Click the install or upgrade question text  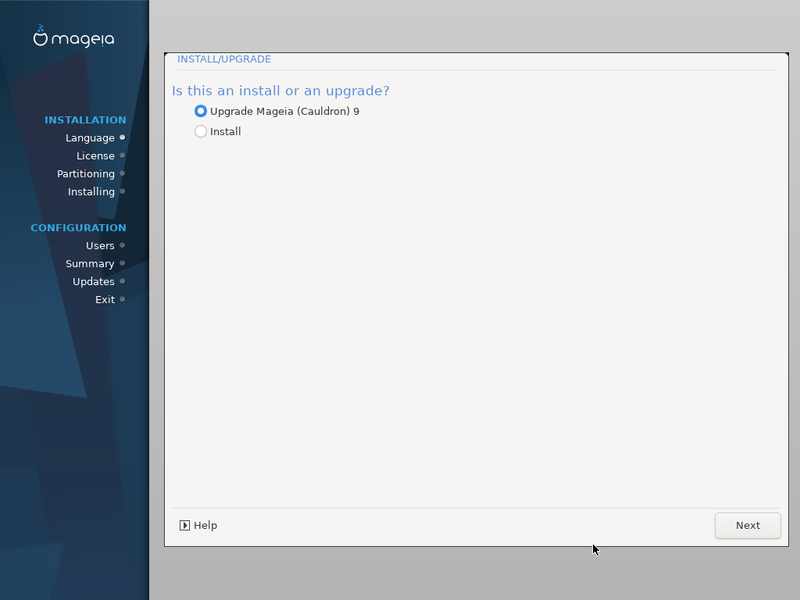pos(280,91)
